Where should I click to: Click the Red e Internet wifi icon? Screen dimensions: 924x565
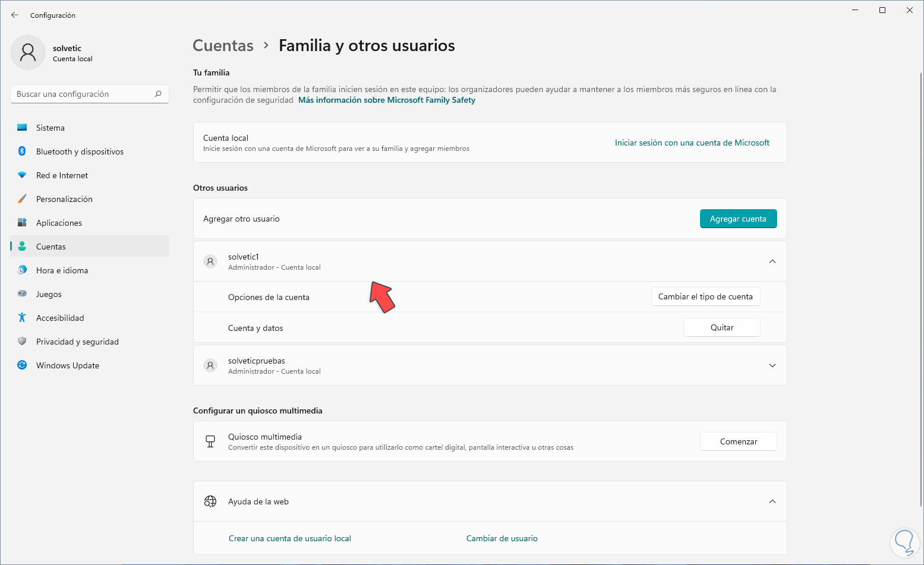(22, 175)
